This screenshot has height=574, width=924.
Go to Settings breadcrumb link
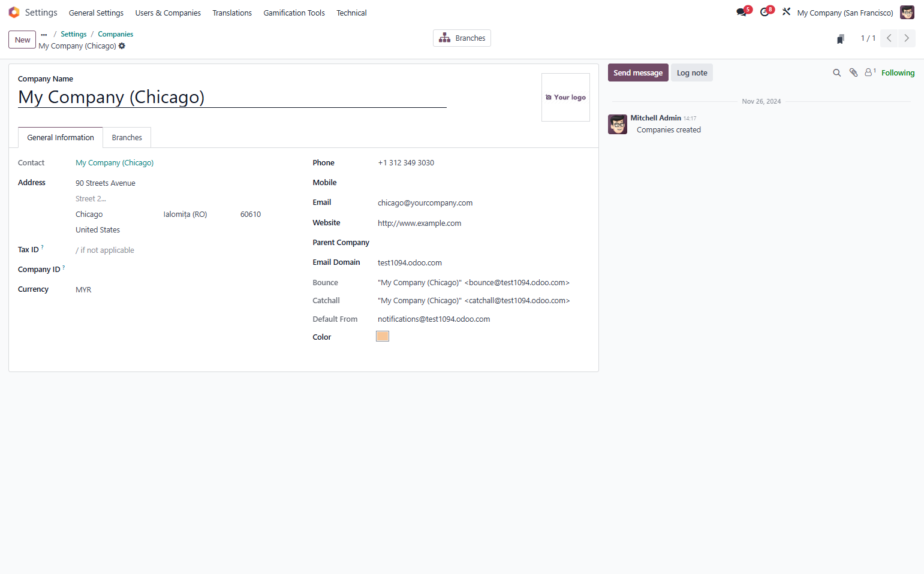[73, 34]
